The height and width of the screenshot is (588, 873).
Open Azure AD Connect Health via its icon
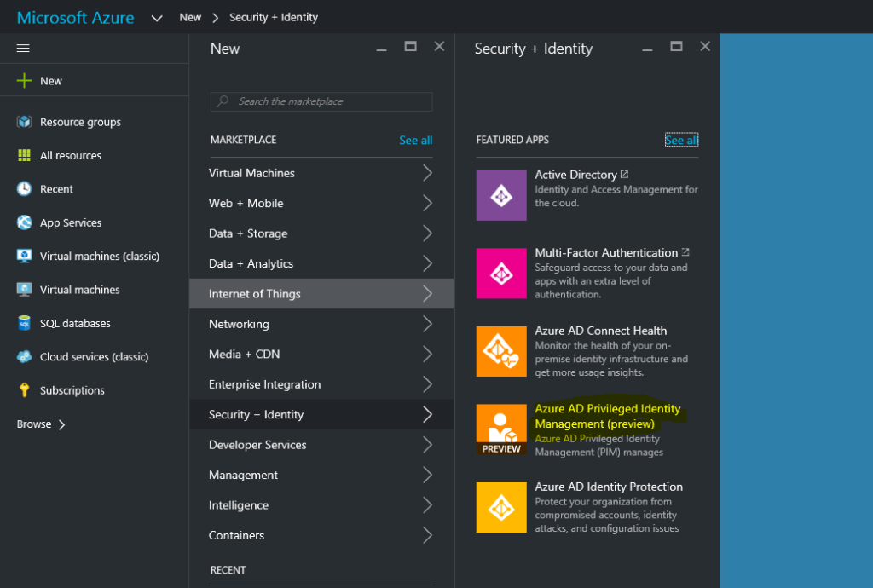[501, 351]
